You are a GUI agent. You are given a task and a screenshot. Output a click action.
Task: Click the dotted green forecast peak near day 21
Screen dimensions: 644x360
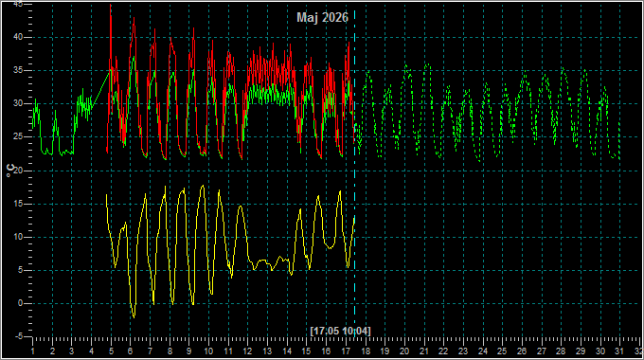427,64
